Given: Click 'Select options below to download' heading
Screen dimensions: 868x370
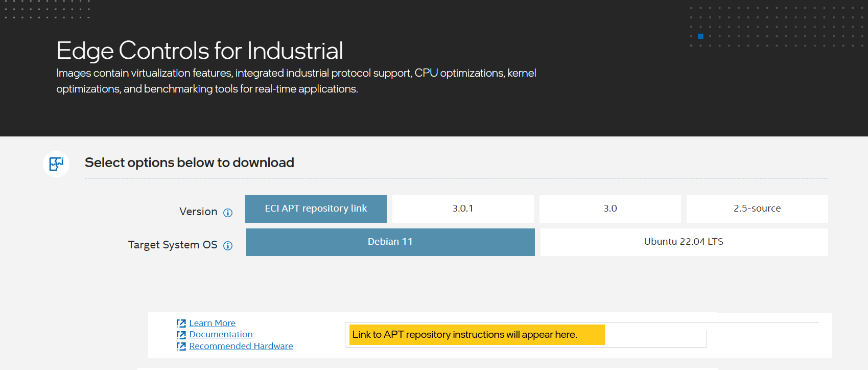Looking at the screenshot, I should tap(190, 163).
